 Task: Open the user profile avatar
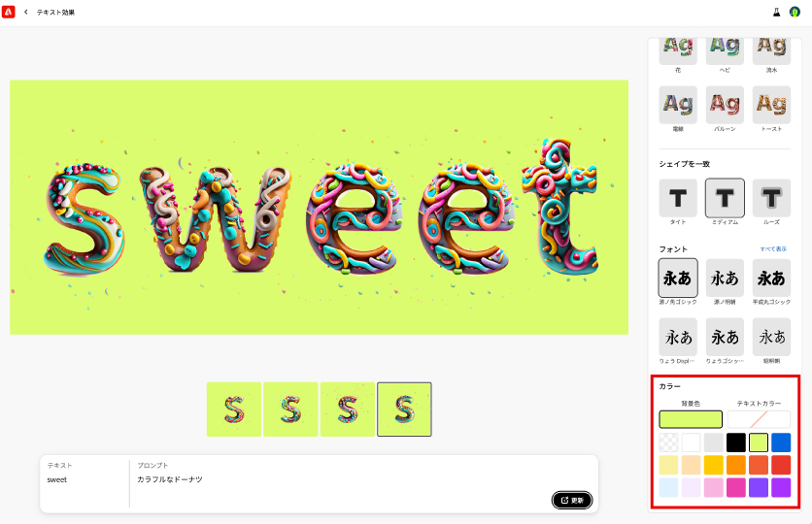tap(795, 12)
